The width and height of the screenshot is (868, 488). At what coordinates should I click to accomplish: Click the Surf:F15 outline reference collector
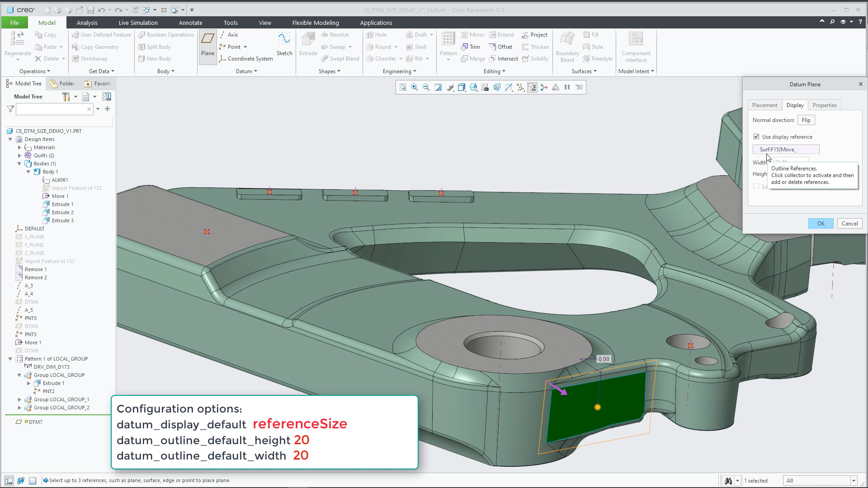click(x=786, y=149)
